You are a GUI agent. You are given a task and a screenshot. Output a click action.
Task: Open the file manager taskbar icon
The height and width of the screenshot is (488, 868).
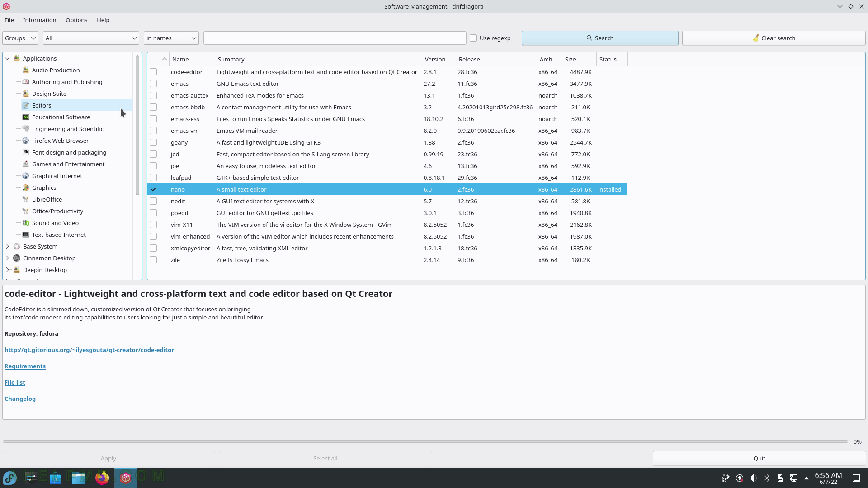(79, 478)
